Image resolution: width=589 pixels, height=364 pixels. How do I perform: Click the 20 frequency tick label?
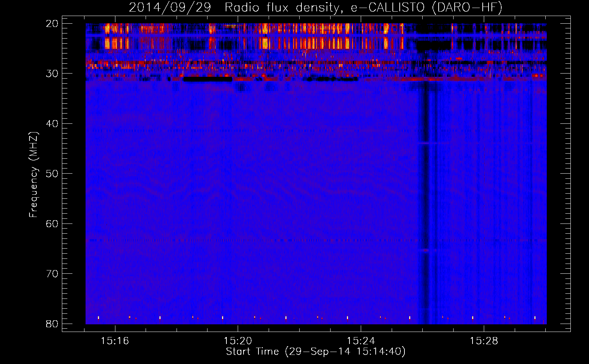[x=52, y=24]
